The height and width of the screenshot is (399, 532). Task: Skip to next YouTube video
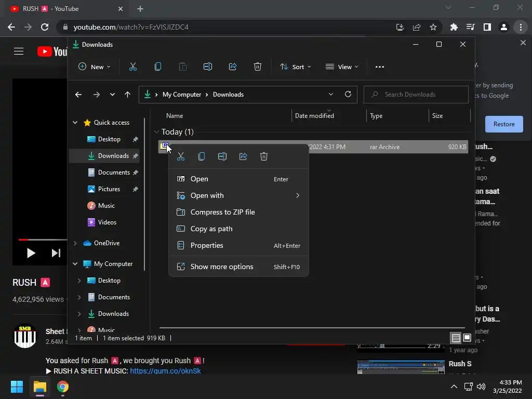[56, 253]
